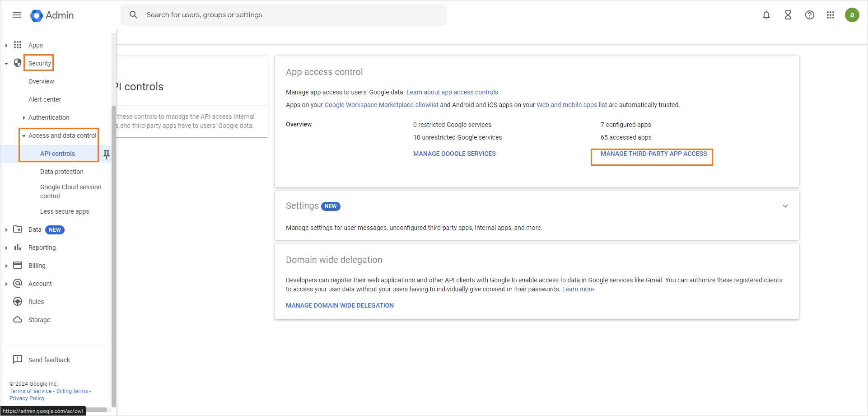Open Google Workspace Marketplace allowlist link
The width and height of the screenshot is (868, 416).
(381, 105)
